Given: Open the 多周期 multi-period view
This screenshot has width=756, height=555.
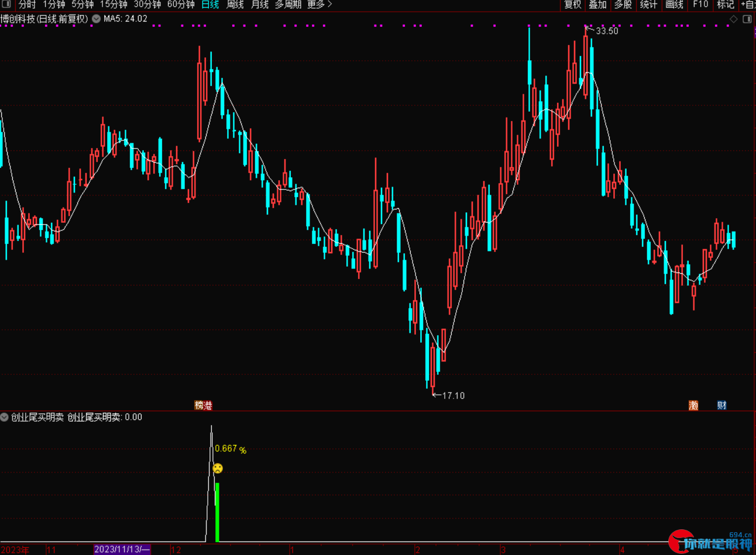Looking at the screenshot, I should point(288,5).
